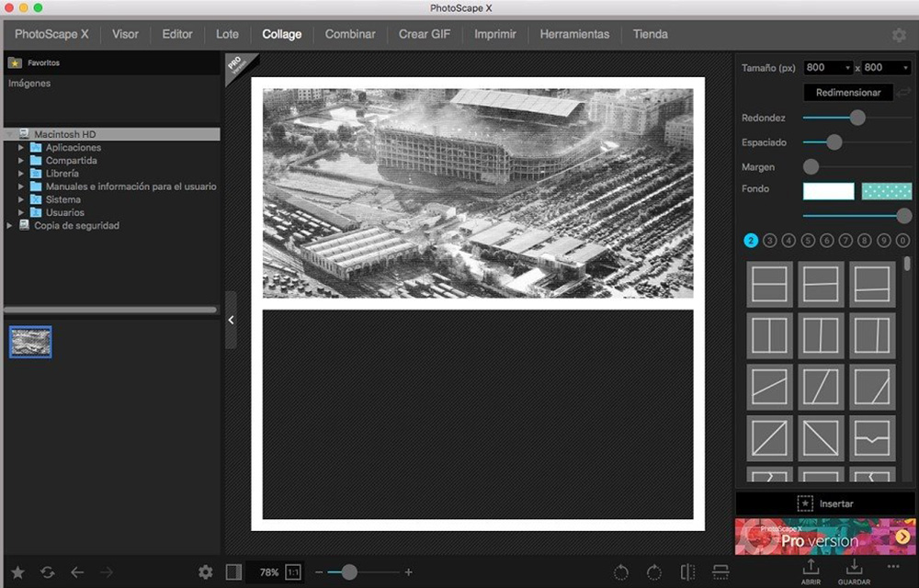The width and height of the screenshot is (919, 588).
Task: Open the width size dropdown showing 800
Action: click(x=827, y=67)
